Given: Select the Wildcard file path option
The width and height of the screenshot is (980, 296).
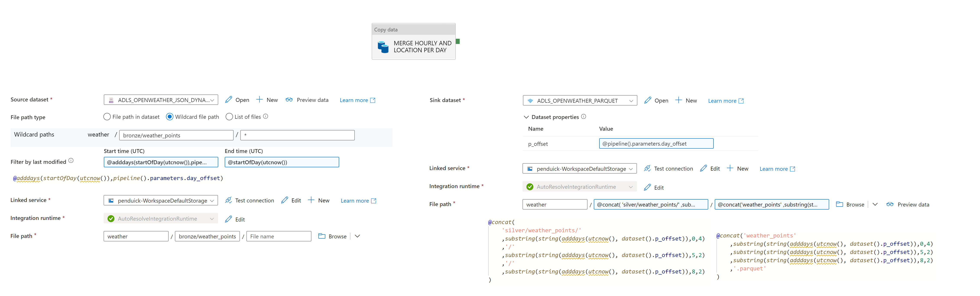Looking at the screenshot, I should [x=170, y=117].
